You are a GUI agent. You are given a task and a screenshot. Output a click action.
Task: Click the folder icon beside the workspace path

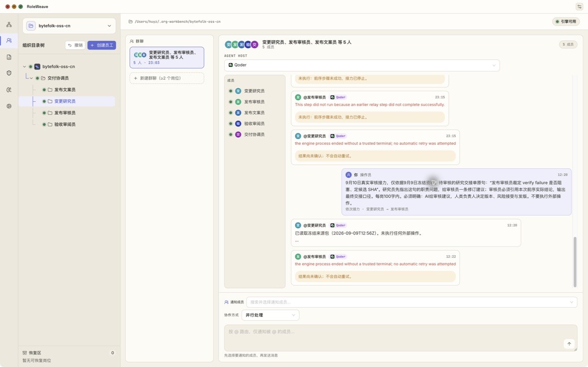point(131,22)
